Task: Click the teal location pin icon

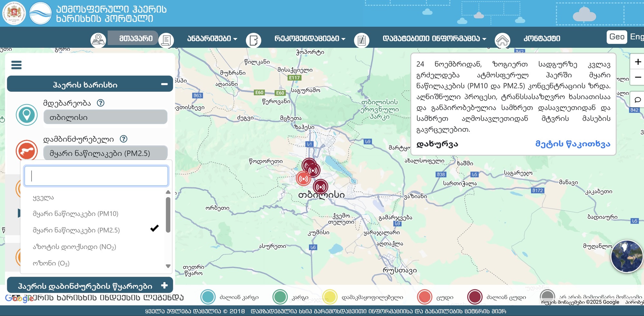Action: (27, 115)
